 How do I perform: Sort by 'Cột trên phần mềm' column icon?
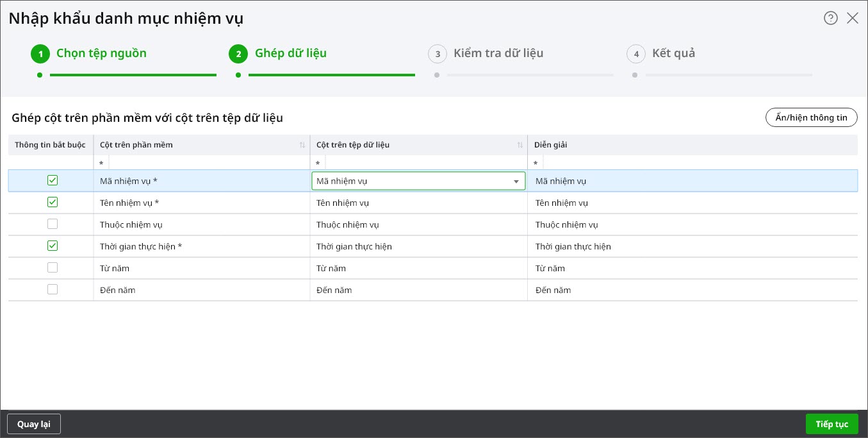tap(302, 145)
